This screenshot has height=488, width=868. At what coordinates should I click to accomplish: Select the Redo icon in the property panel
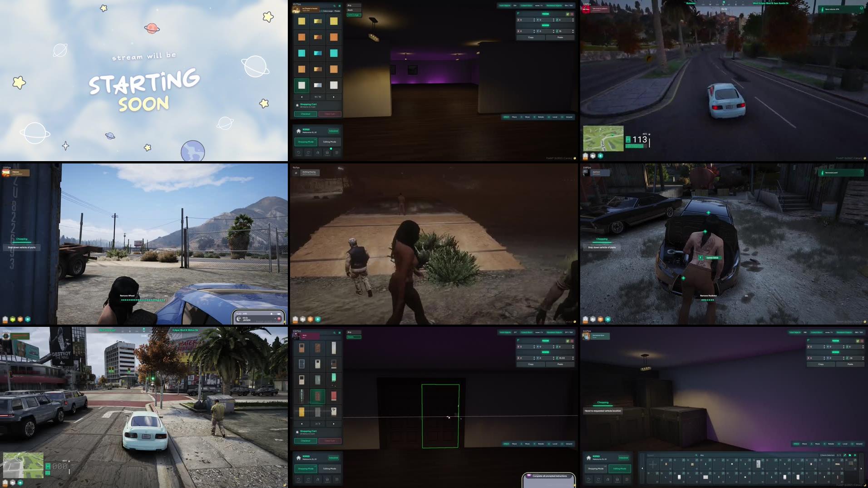308,153
